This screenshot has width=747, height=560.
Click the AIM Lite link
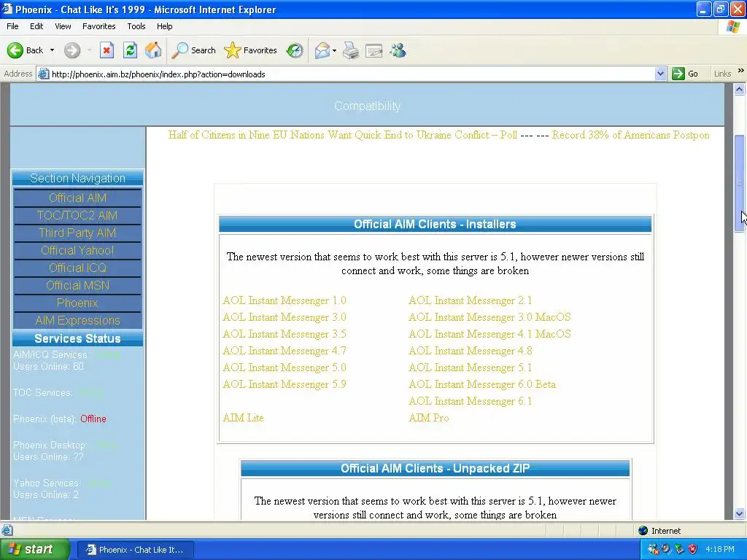(243, 418)
